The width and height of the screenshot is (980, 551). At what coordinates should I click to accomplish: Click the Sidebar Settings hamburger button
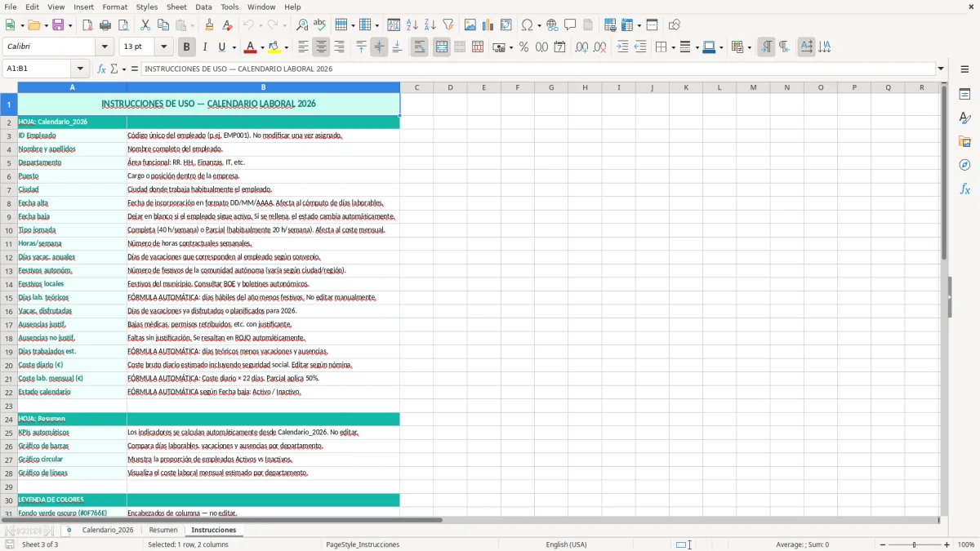964,69
